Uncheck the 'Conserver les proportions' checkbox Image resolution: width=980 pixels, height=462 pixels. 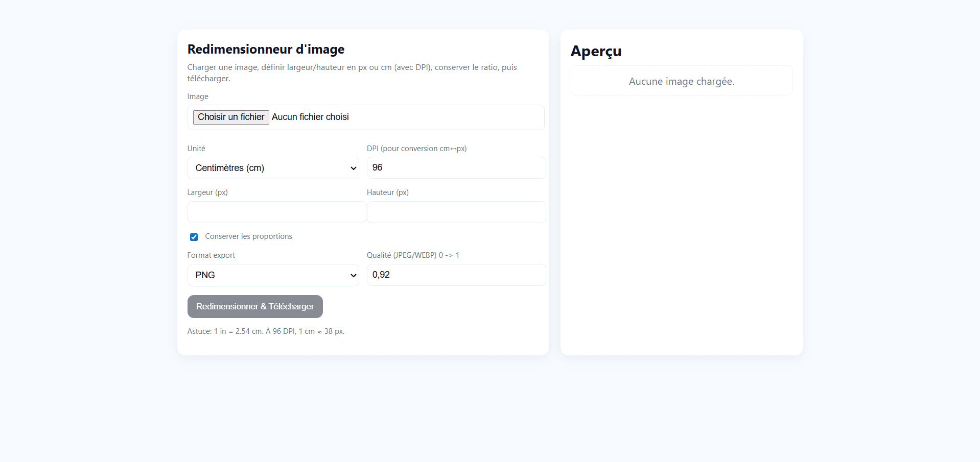coord(194,237)
